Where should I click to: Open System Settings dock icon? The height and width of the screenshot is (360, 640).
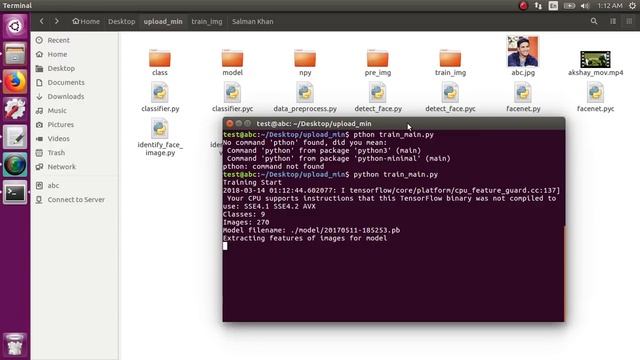coord(15,109)
